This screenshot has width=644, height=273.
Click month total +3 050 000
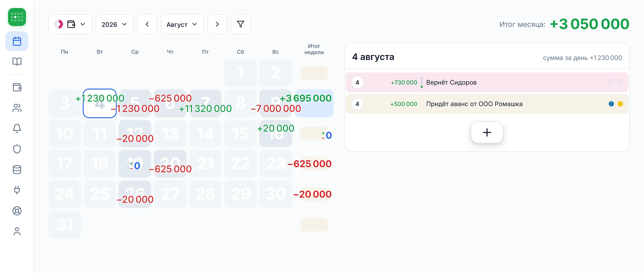(x=589, y=24)
